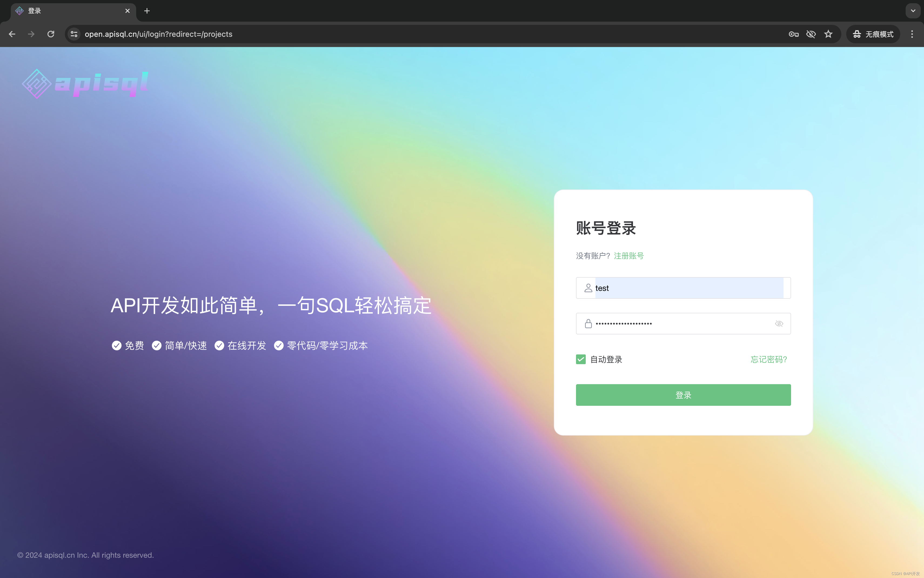924x578 pixels.
Task: Expand the tab search dropdown arrow
Action: click(913, 11)
